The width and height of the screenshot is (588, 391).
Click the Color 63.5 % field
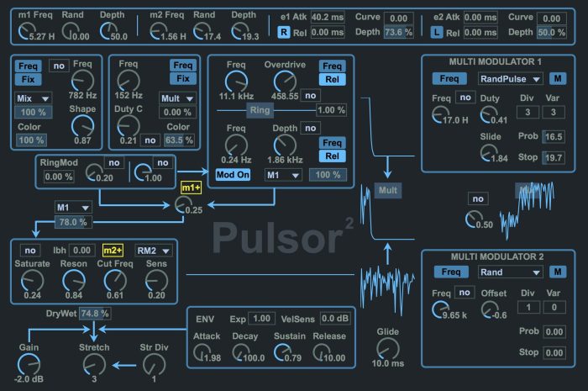click(x=179, y=140)
